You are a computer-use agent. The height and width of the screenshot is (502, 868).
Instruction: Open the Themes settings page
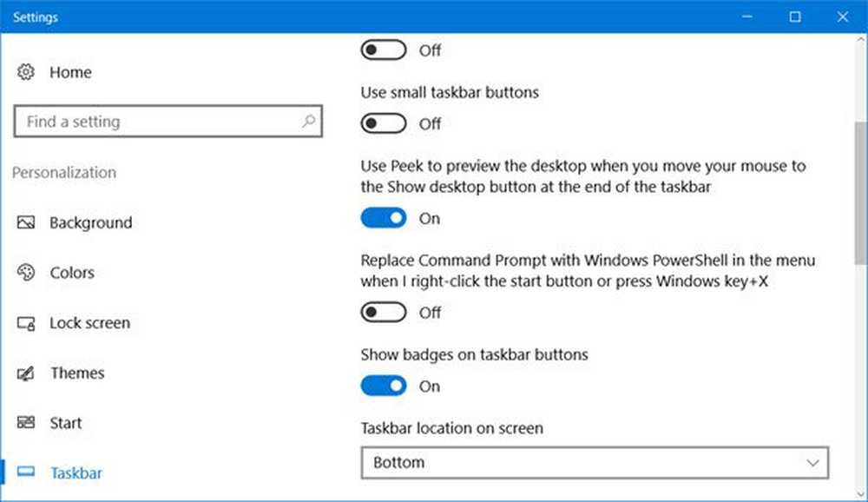(x=77, y=373)
